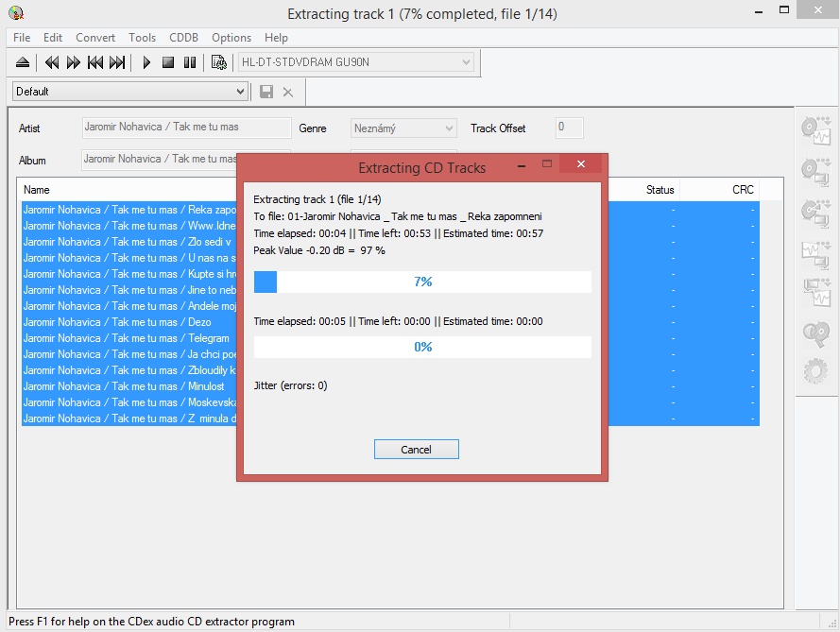Open the CDDB menu
Screen dimensions: 840x632
coord(184,38)
